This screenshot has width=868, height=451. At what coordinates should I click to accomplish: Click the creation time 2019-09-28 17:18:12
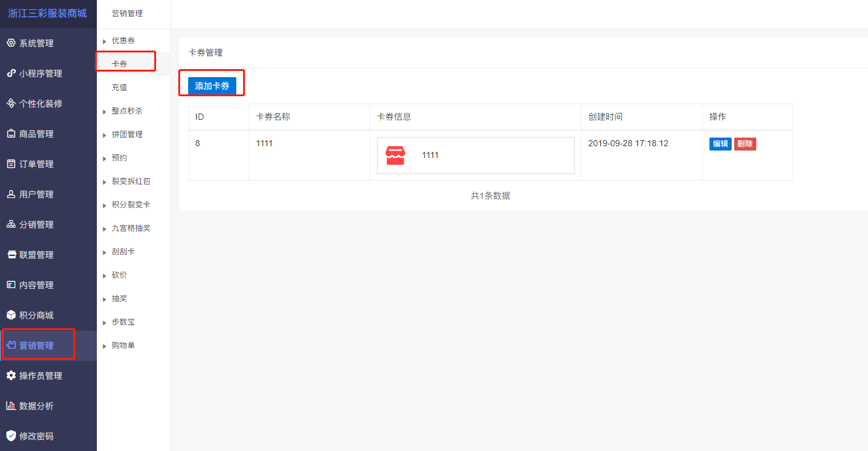pos(628,143)
